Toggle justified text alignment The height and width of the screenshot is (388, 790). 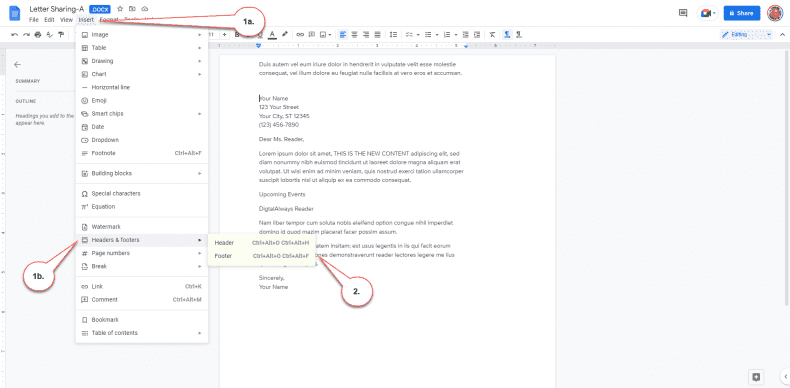(x=377, y=35)
